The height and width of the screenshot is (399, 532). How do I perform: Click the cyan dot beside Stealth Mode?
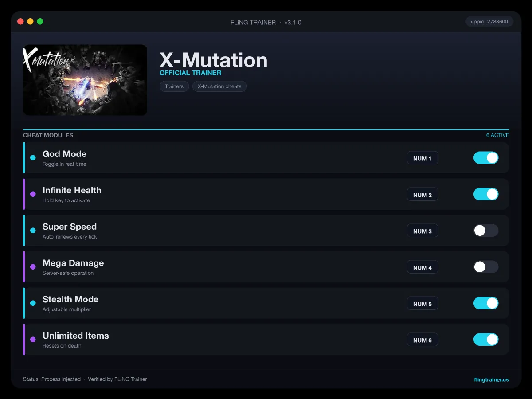click(33, 303)
